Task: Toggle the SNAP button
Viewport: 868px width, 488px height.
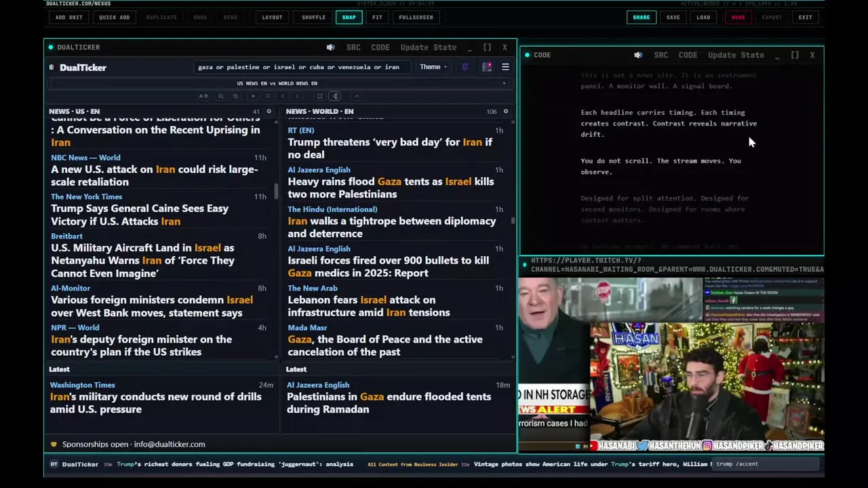Action: pos(349,18)
